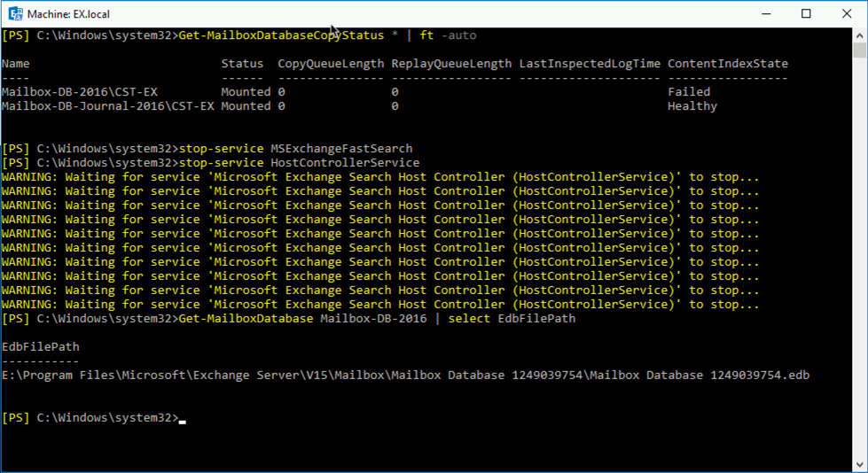Click the vertical scrollbar thumb

click(859, 50)
